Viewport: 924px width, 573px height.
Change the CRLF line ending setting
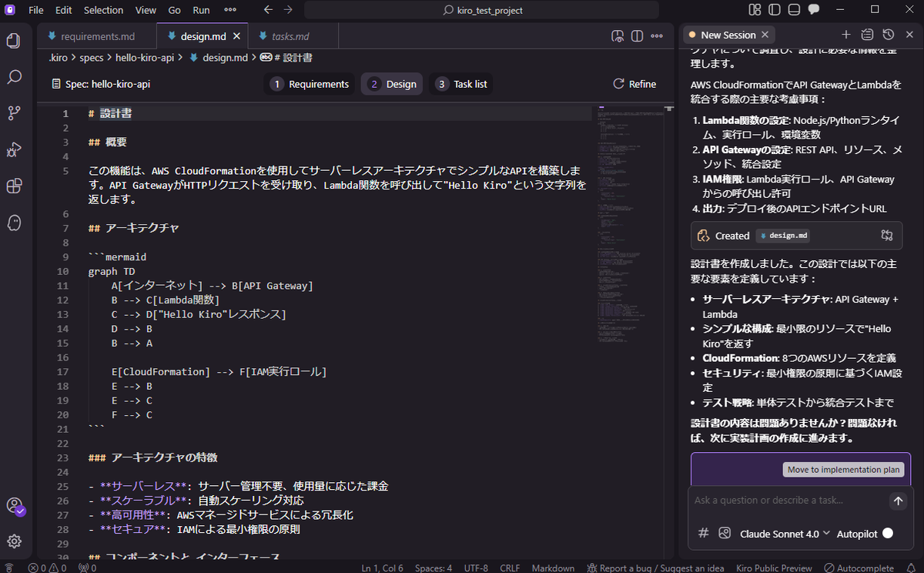point(509,568)
